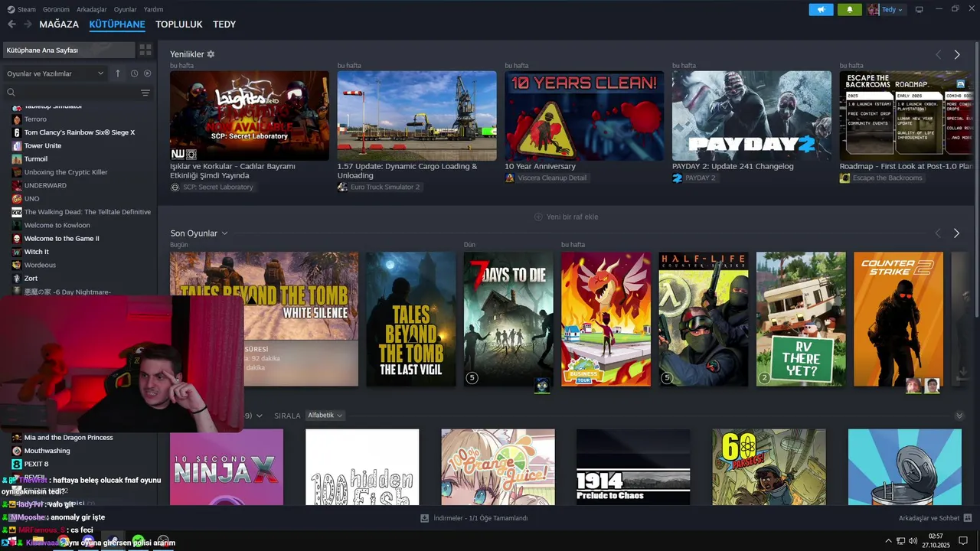Open Görünüm menu
Image resolution: width=980 pixels, height=551 pixels.
click(x=55, y=9)
